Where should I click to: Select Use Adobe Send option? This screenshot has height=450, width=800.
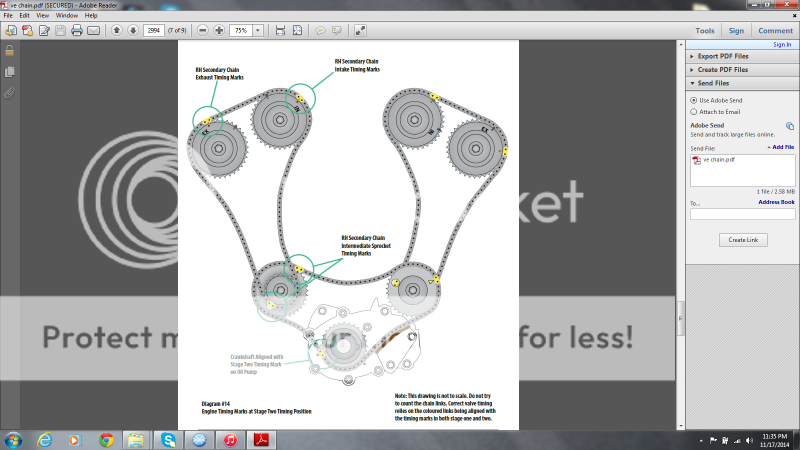pos(695,100)
